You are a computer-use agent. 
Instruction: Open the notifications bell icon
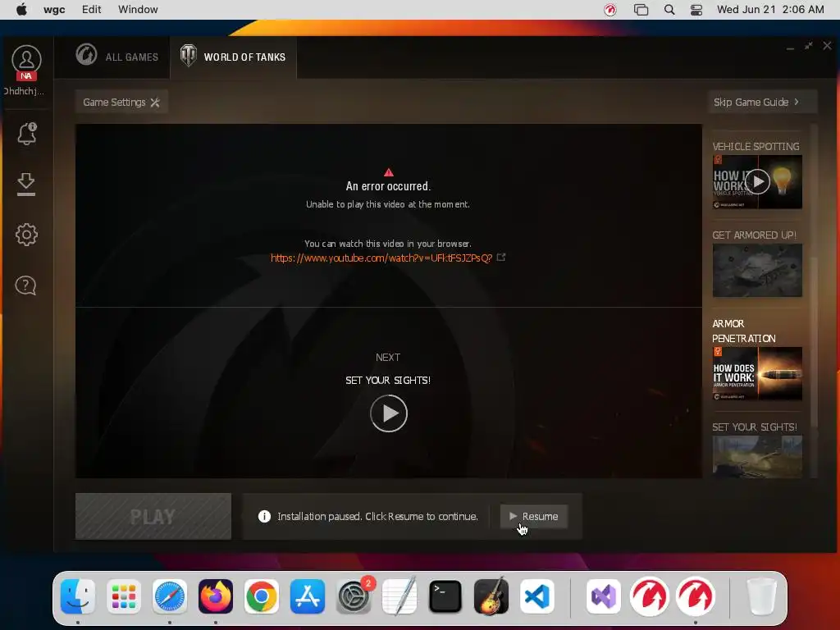(x=26, y=134)
